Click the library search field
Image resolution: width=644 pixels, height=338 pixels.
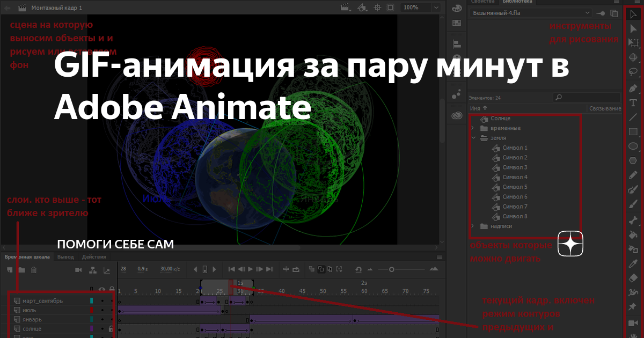tap(588, 97)
